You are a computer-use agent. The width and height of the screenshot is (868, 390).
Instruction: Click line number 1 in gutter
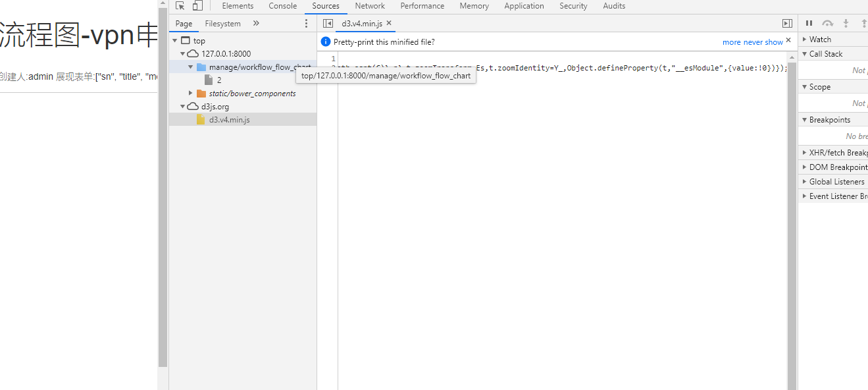click(x=333, y=59)
